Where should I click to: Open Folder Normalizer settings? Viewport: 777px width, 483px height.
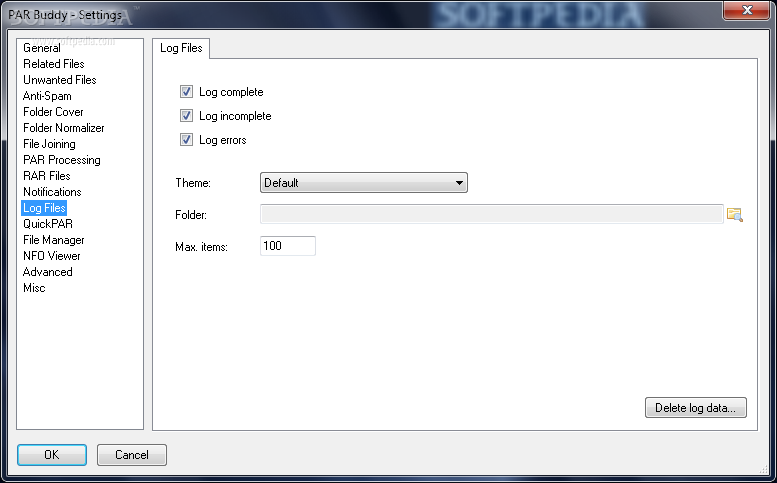coord(63,128)
